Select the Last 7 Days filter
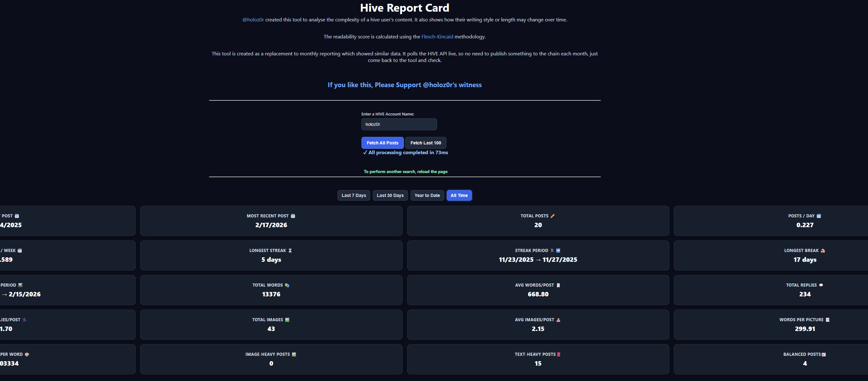Image resolution: width=868 pixels, height=381 pixels. (354, 195)
